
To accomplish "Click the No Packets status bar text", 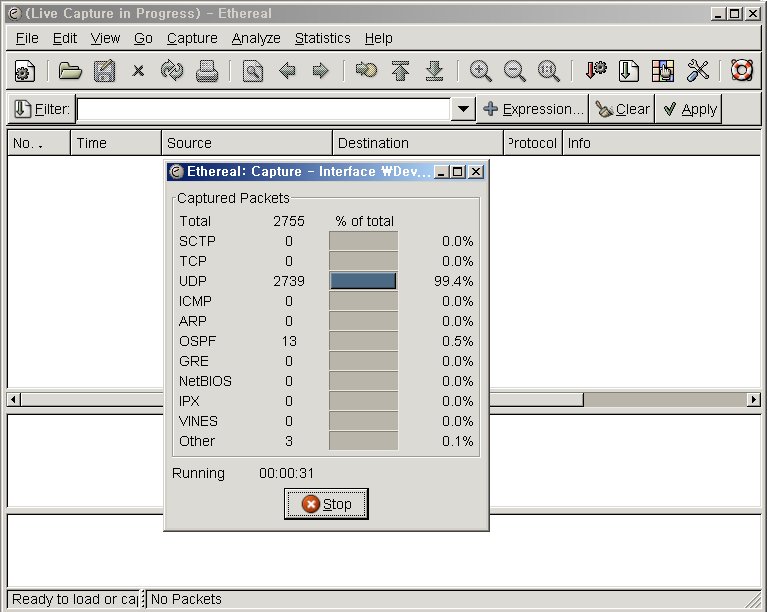I will pyautogui.click(x=186, y=599).
